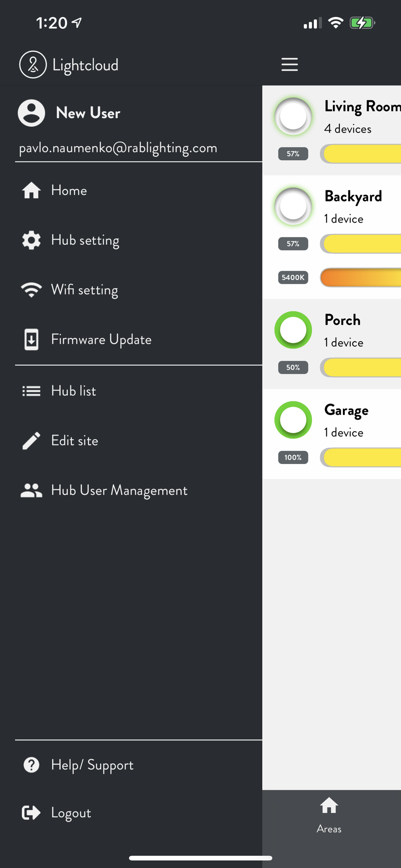The height and width of the screenshot is (868, 401).
Task: Open Hub User Management
Action: pyautogui.click(x=119, y=490)
